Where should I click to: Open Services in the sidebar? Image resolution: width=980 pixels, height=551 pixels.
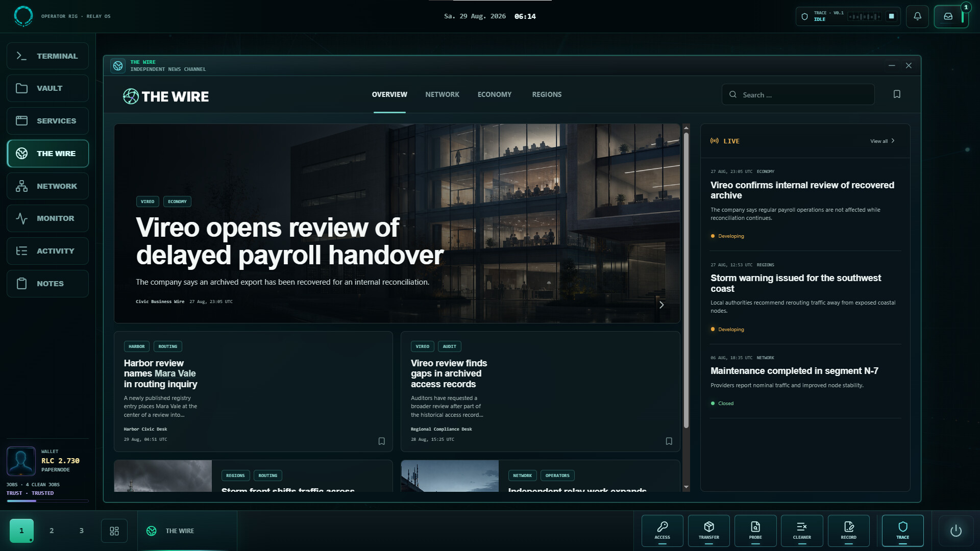click(x=47, y=121)
